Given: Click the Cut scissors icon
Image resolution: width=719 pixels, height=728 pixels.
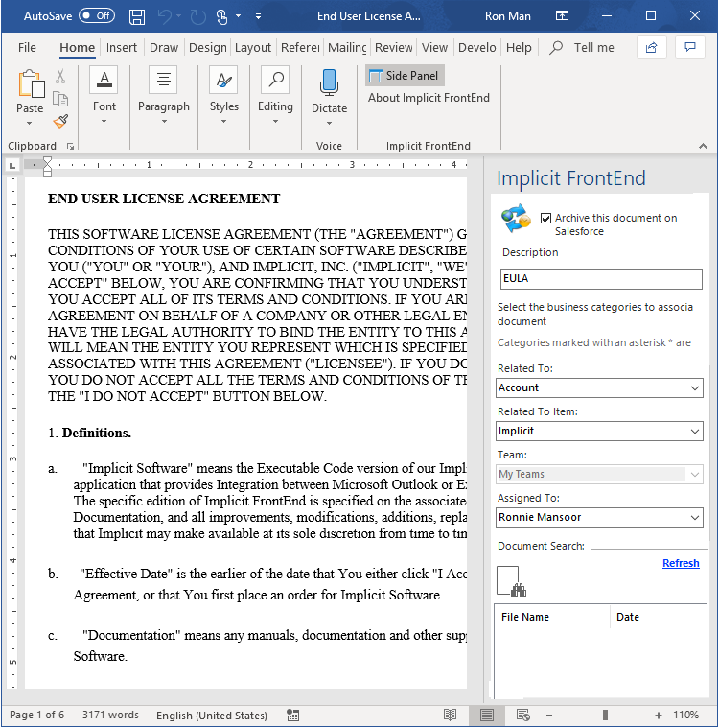Looking at the screenshot, I should coord(60,77).
